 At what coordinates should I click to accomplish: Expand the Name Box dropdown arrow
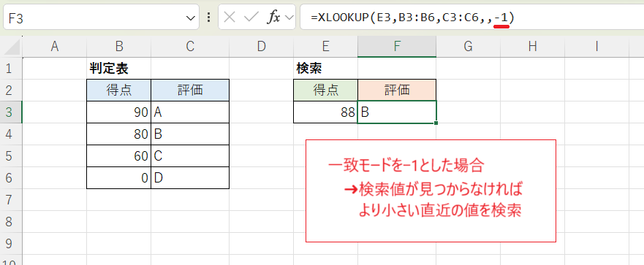pyautogui.click(x=190, y=18)
